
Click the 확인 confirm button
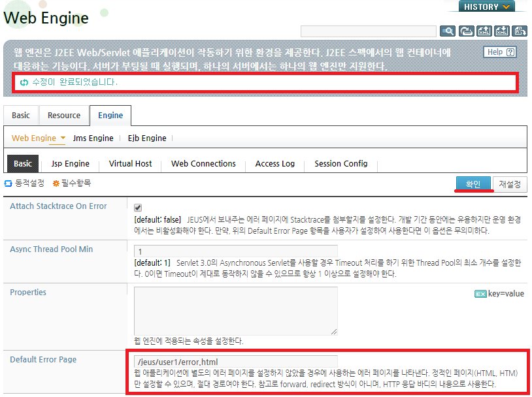point(473,183)
